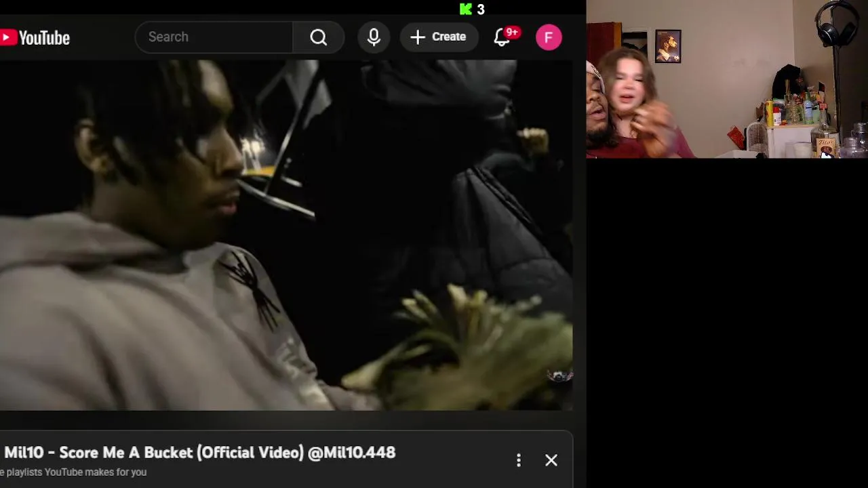Viewport: 868px width, 488px height.
Task: Open three-dot options beside video title
Action: coord(519,460)
